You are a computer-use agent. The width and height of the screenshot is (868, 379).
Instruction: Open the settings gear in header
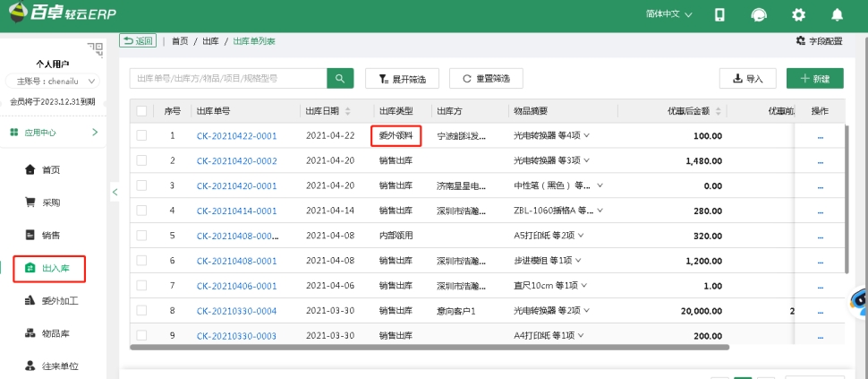[x=798, y=15]
